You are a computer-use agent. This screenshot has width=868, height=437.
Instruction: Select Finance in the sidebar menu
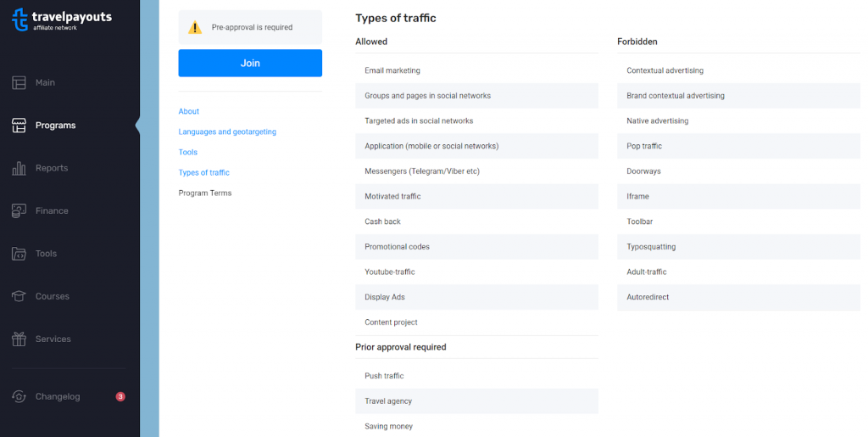coord(52,210)
